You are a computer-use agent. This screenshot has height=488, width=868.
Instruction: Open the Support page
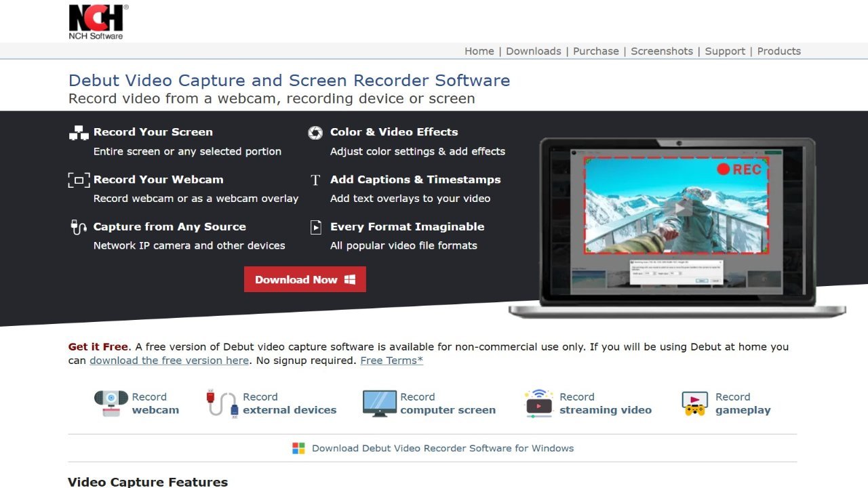pos(725,52)
